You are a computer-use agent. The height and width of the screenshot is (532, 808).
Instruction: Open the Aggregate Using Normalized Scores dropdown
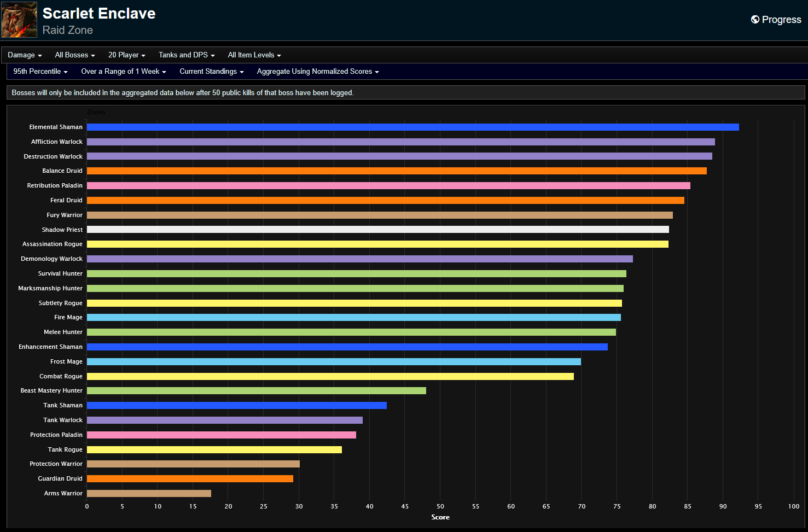(x=317, y=71)
